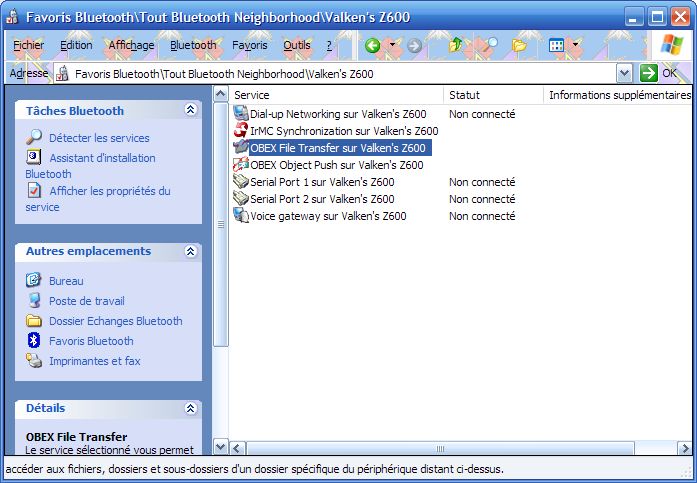This screenshot has width=697, height=483.
Task: Sort by the Service column header
Action: point(336,95)
